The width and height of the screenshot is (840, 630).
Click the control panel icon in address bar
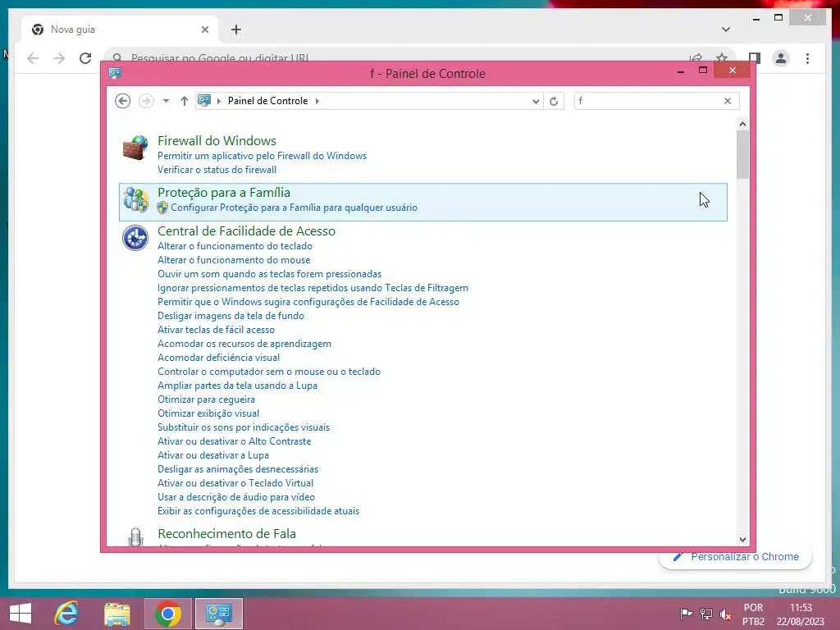click(x=204, y=100)
